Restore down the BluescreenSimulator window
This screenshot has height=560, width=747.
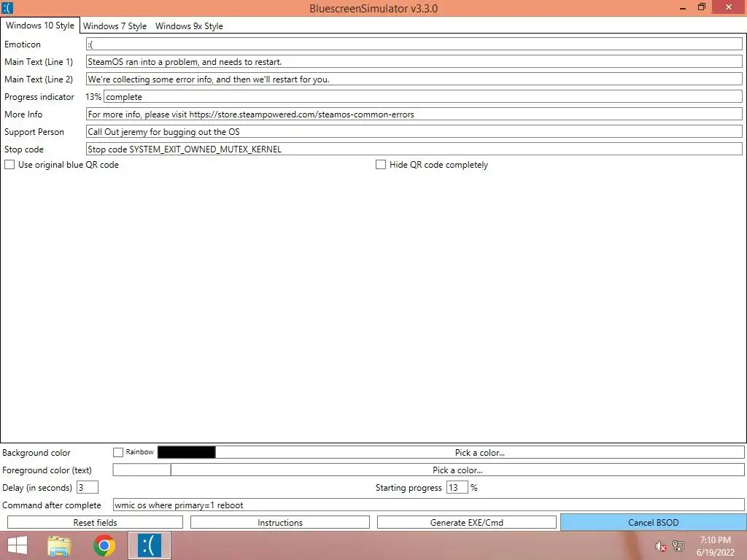(701, 7)
